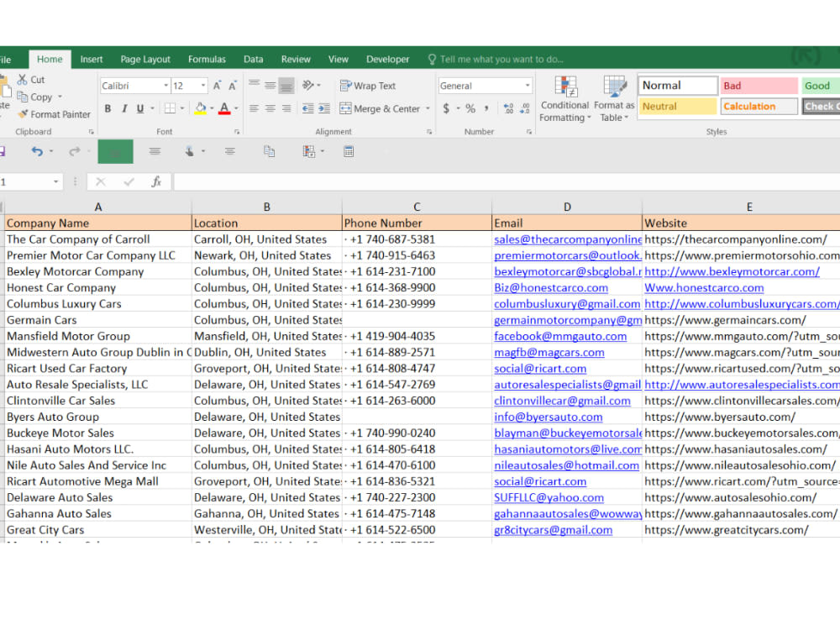The image size is (840, 630).
Task: Open Conditional Formatting
Action: click(x=564, y=99)
